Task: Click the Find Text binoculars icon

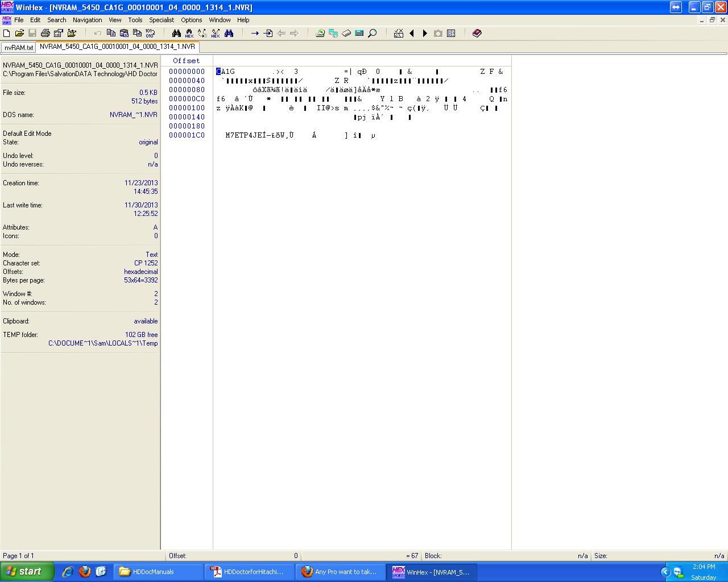Action: (176, 34)
